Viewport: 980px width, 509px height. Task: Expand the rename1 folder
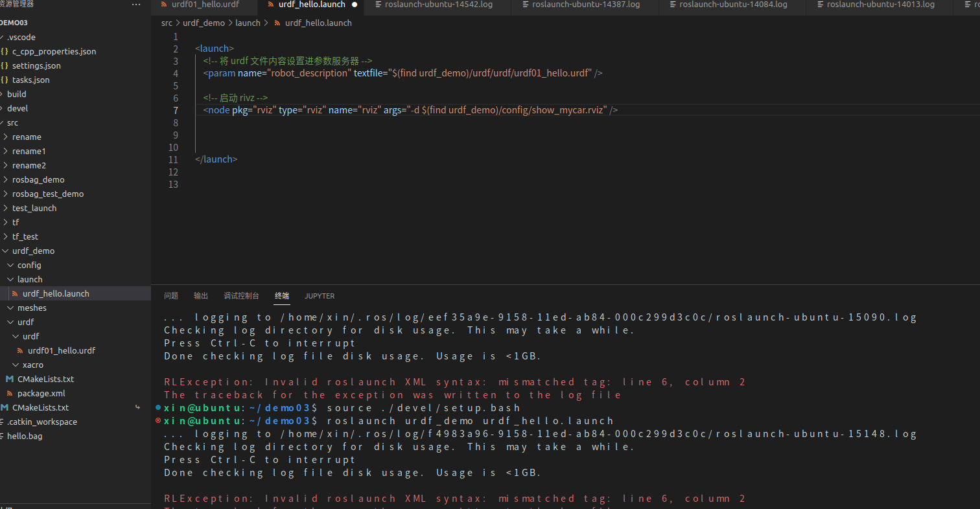(x=6, y=151)
